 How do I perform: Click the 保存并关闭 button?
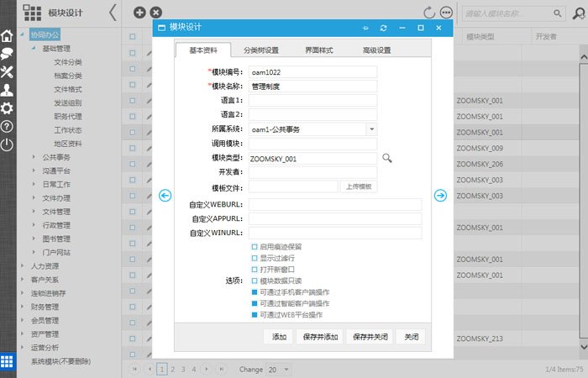coord(370,337)
